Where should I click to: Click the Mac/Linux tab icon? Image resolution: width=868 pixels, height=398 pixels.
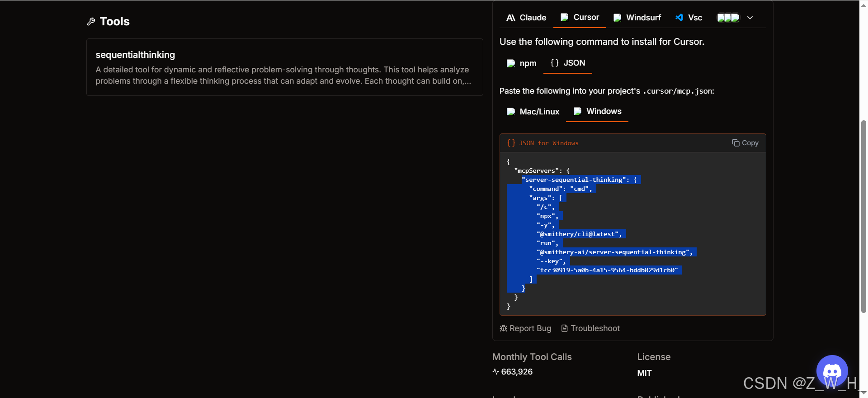tap(511, 112)
